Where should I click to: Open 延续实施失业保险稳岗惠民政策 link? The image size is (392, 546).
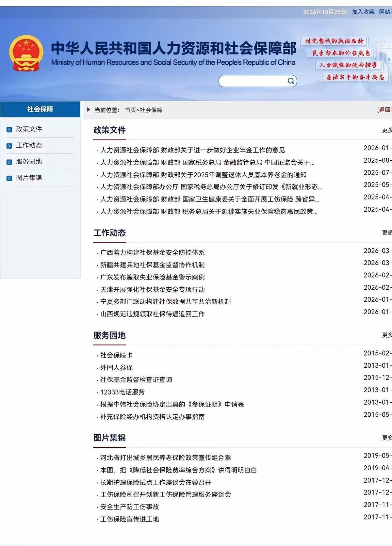point(209,212)
